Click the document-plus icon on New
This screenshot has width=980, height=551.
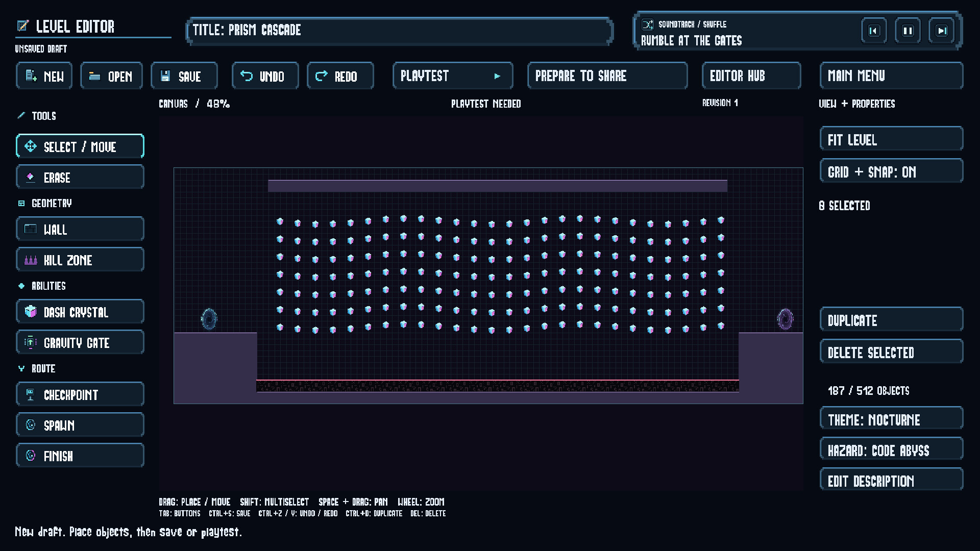(31, 76)
